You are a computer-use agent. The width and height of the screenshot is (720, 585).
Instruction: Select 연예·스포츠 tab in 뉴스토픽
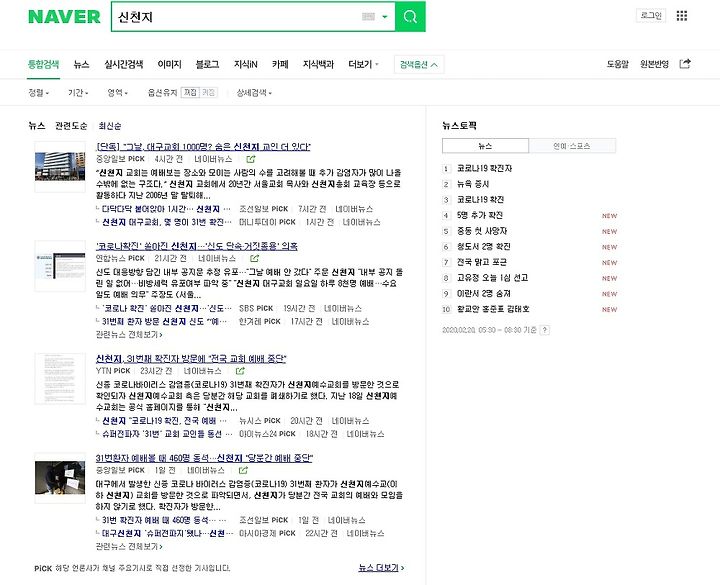[572, 146]
